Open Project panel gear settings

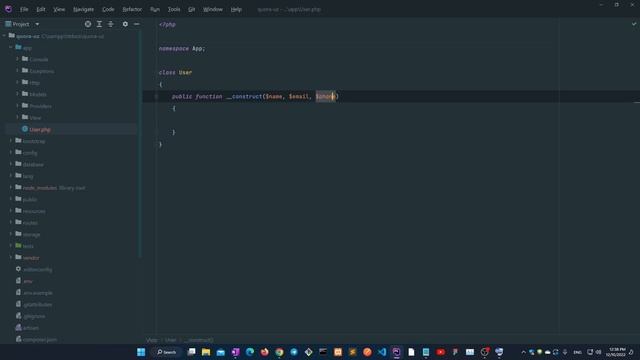[125, 24]
